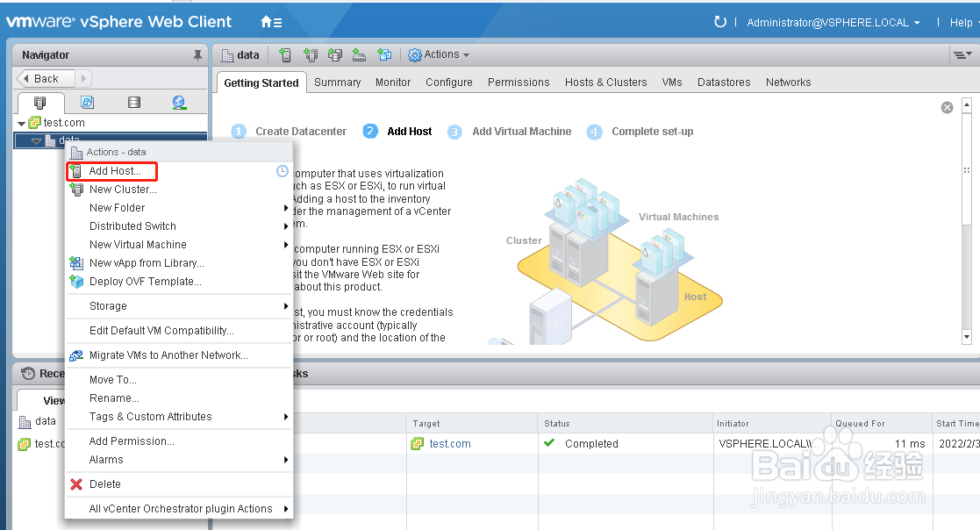
Task: Expand the Distributed Switch submenu
Action: (x=286, y=226)
